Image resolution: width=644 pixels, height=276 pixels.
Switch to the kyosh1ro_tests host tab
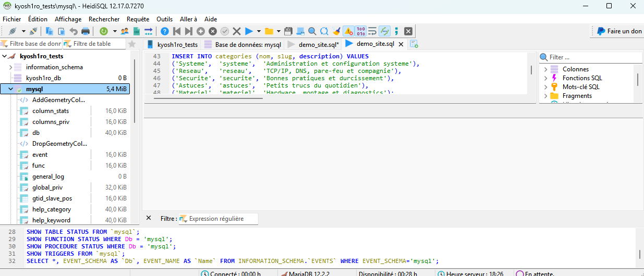[172, 44]
